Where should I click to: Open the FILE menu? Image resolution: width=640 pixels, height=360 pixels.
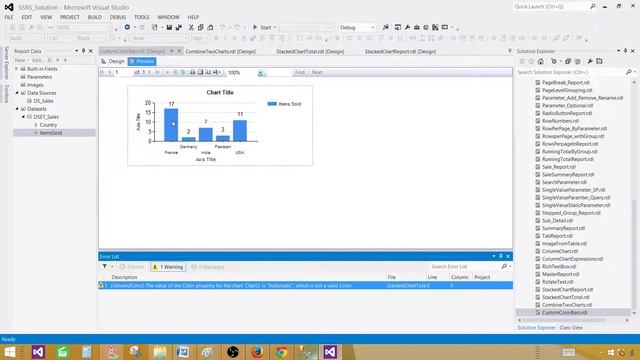coord(9,17)
